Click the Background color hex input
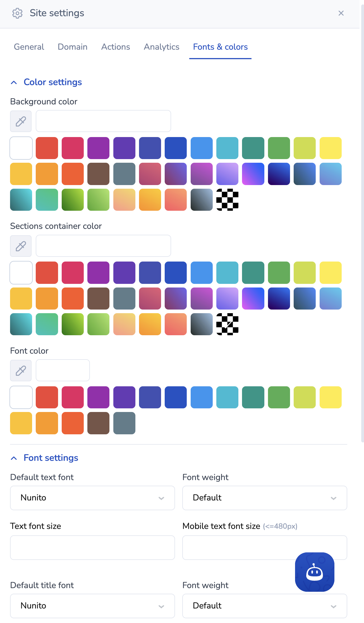This screenshot has height=623, width=364. pyautogui.click(x=103, y=121)
